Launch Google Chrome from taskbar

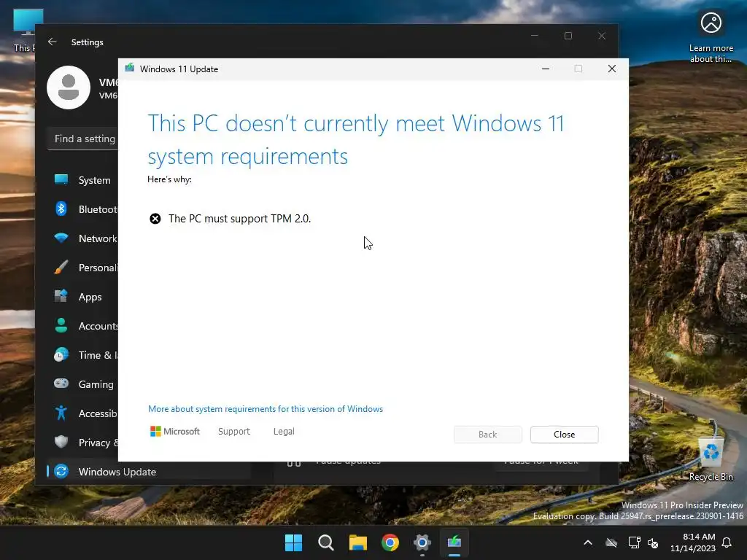390,542
